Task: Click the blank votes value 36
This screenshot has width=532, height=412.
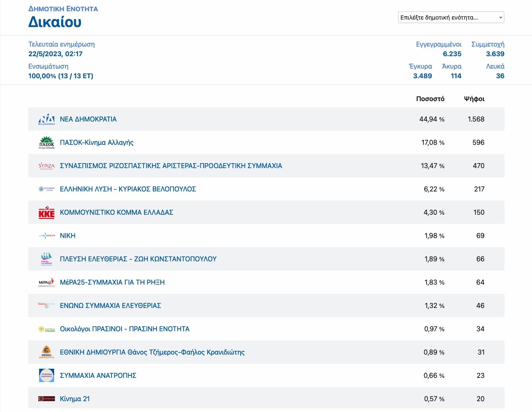Action: [500, 76]
